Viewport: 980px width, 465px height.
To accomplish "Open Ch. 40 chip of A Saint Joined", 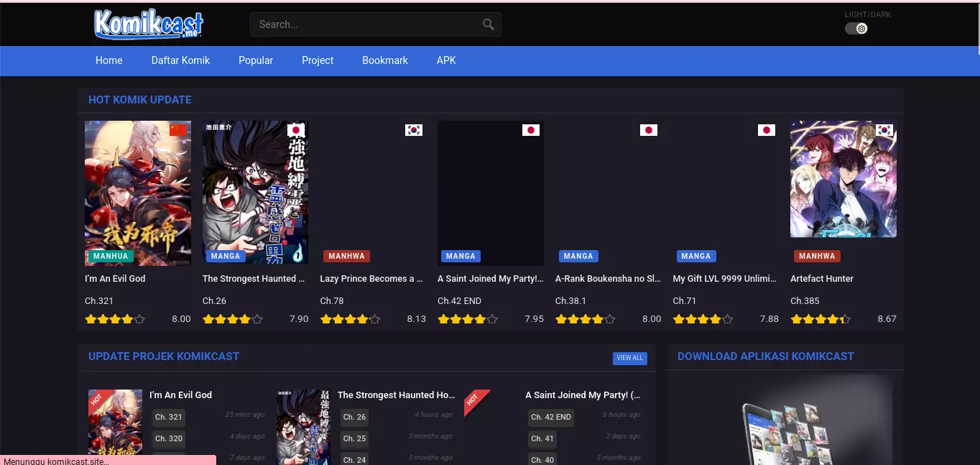I will coord(542,459).
